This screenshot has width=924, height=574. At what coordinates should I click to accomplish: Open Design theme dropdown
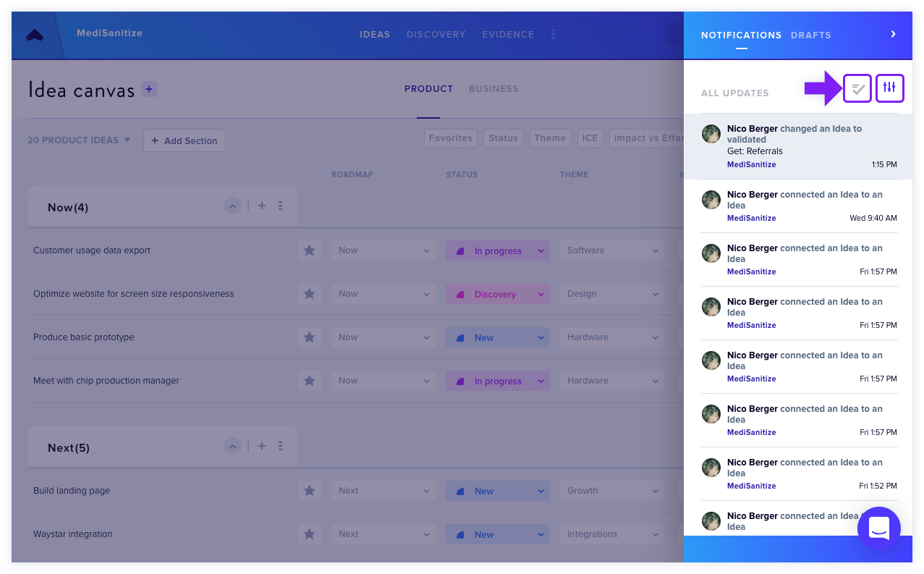(x=612, y=294)
